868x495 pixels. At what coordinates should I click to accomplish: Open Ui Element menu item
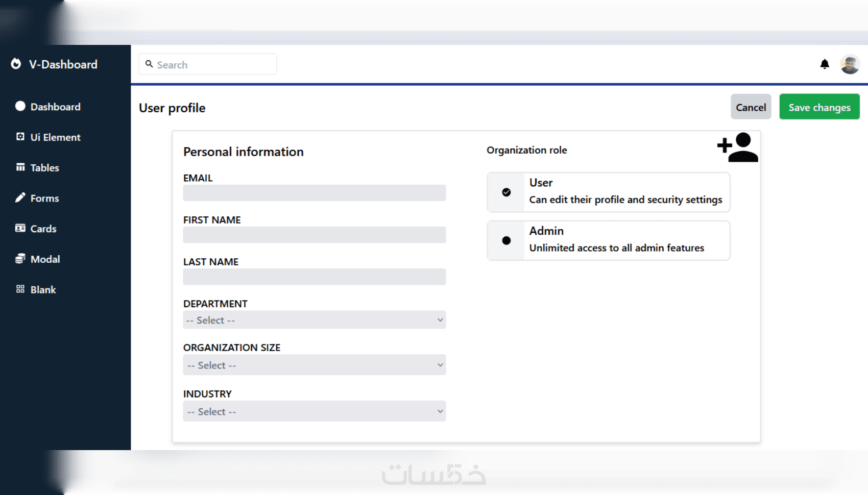(x=55, y=137)
